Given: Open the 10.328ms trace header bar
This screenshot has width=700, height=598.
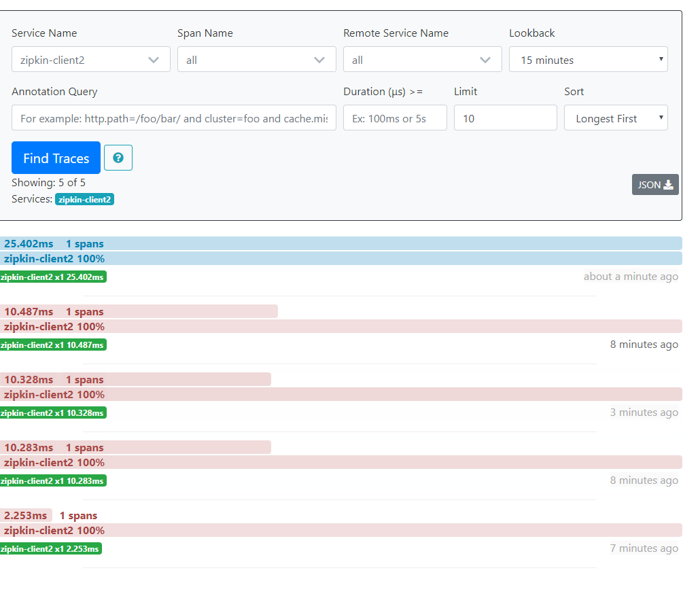Looking at the screenshot, I should [135, 379].
